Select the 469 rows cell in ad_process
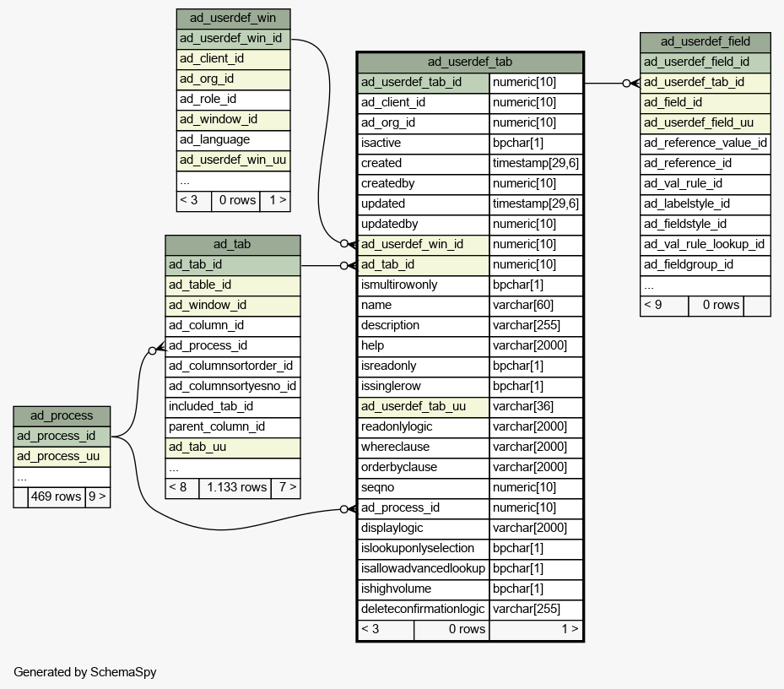This screenshot has width=784, height=689. click(x=56, y=496)
